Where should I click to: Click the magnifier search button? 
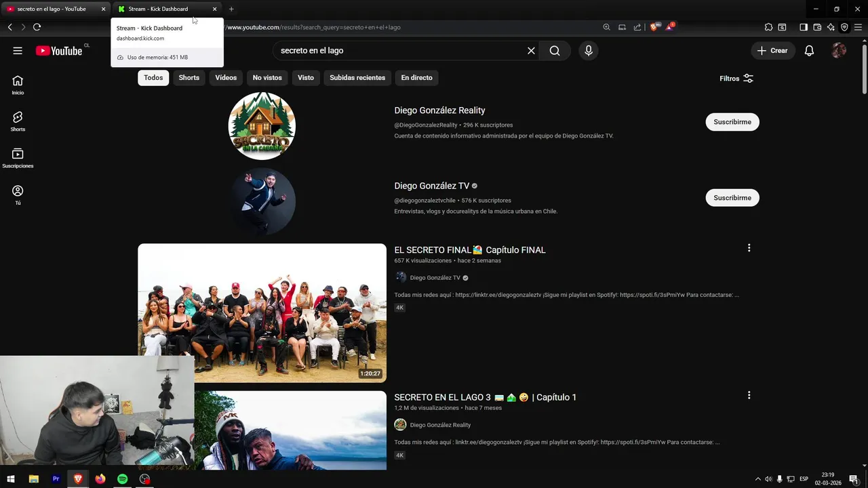[x=555, y=51]
